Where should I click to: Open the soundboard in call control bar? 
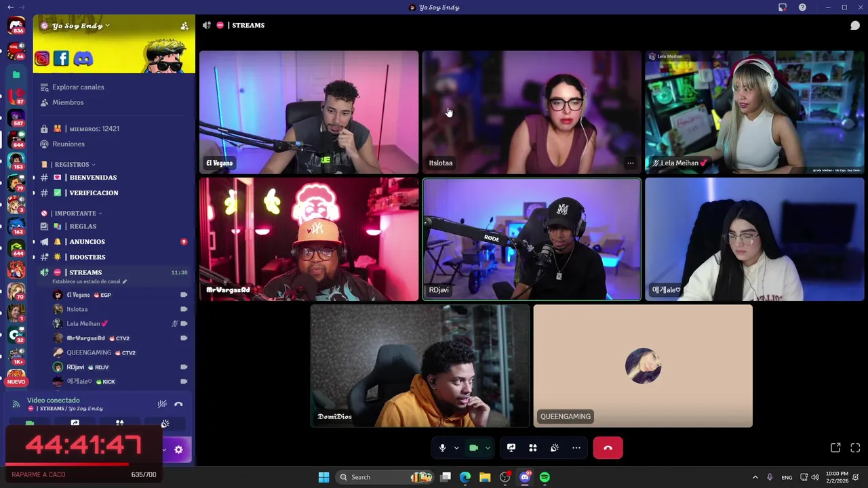[x=555, y=448]
